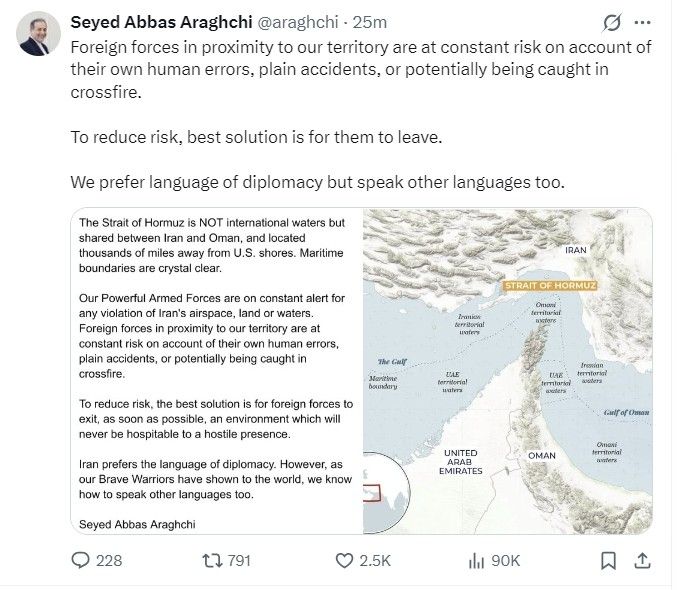
Task: Like the tweet with the heart icon
Action: pos(344,561)
